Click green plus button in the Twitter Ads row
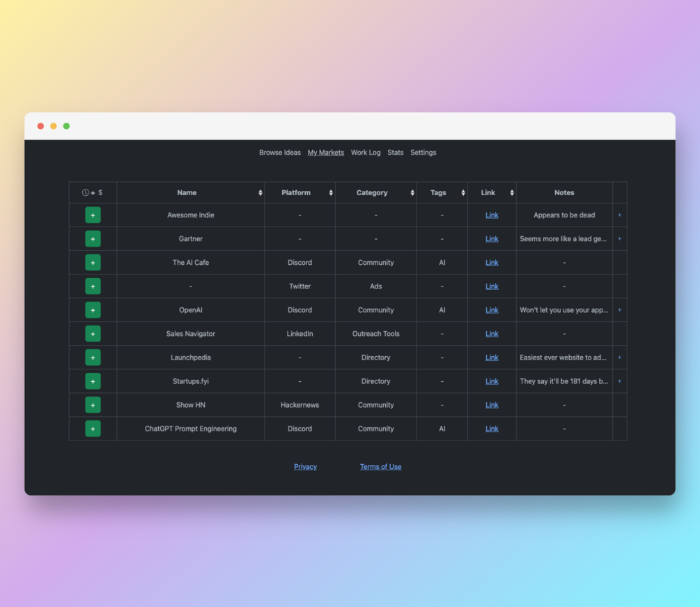The width and height of the screenshot is (700, 607). [x=93, y=286]
